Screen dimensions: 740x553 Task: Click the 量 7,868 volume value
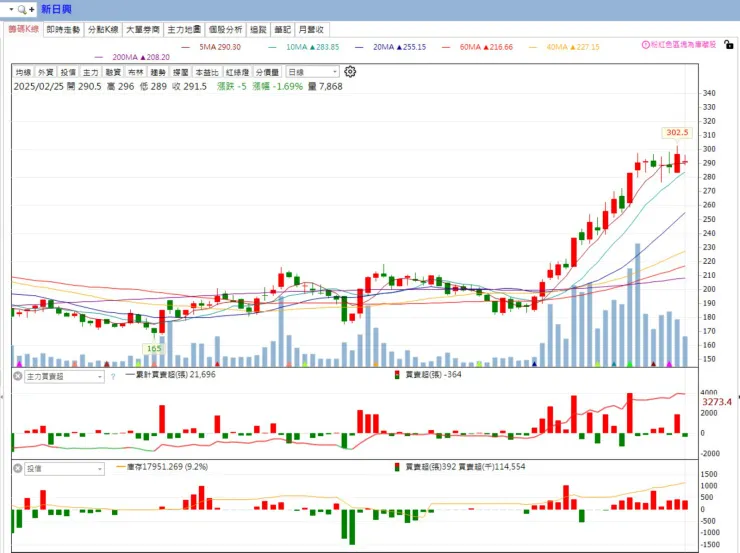[325, 86]
